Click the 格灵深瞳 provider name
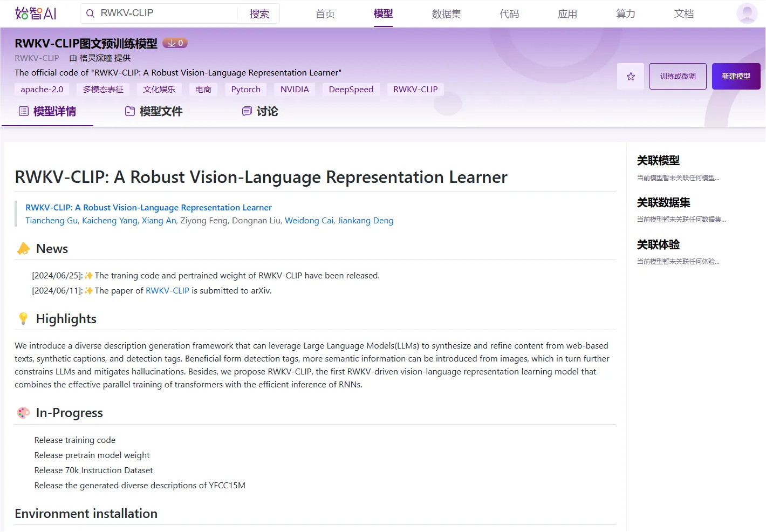 (x=95, y=58)
